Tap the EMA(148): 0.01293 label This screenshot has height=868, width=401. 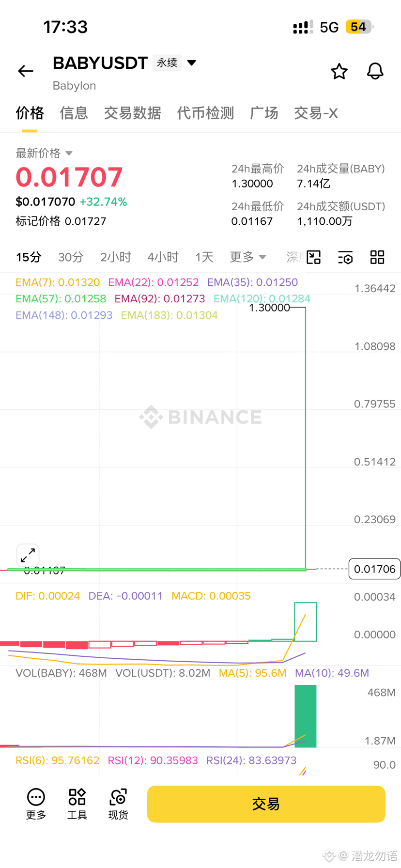[x=64, y=315]
